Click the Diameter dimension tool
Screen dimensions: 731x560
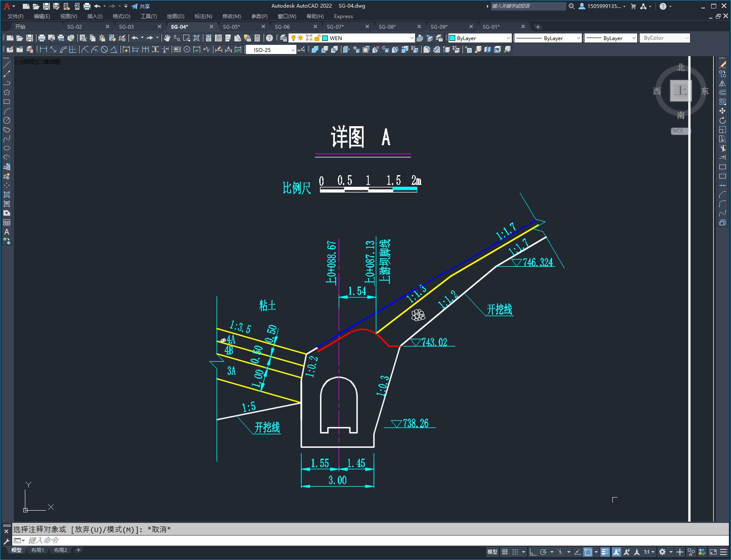click(104, 50)
